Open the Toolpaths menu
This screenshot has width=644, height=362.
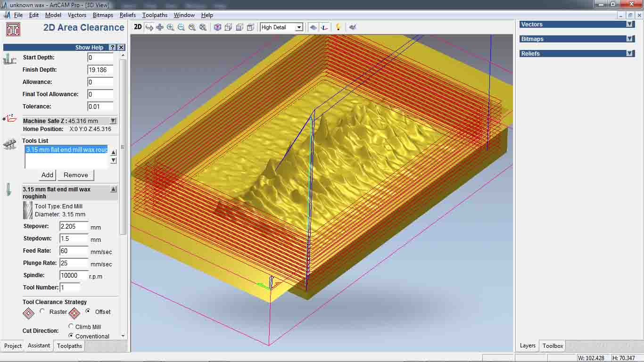coord(155,15)
